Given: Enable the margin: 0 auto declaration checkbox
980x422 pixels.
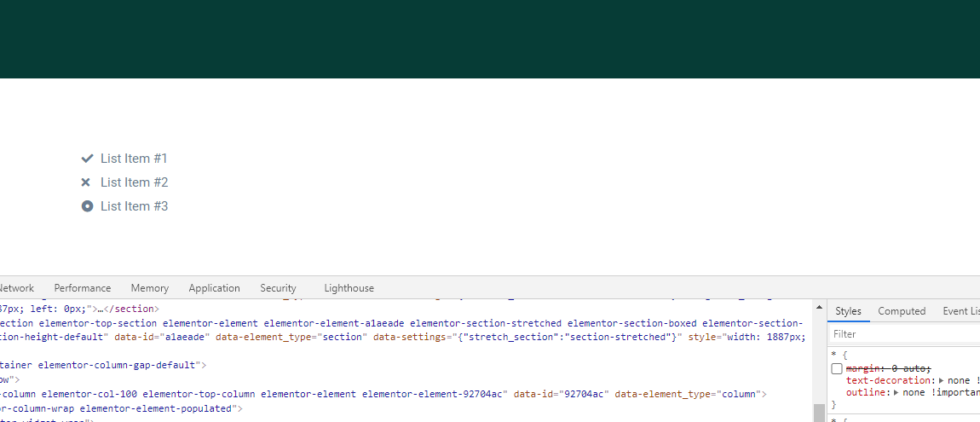Looking at the screenshot, I should pos(837,369).
